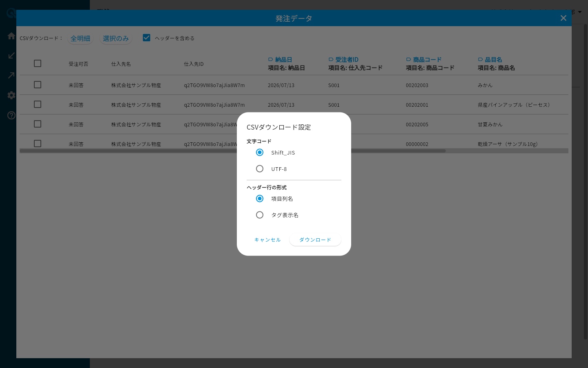588x368 pixels.
Task: Choose 項目列名 header row format
Action: pyautogui.click(x=260, y=198)
